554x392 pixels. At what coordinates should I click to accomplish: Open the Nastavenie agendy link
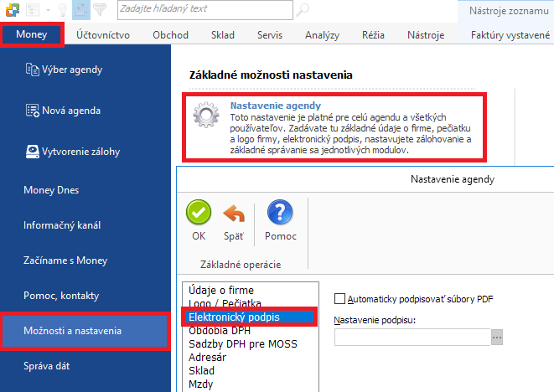[x=275, y=106]
